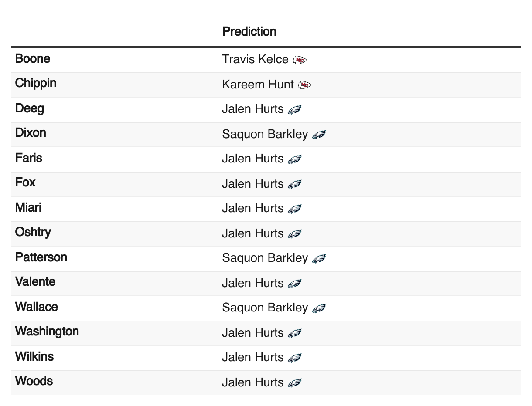
Task: Click the Eagles logo in Woods's row
Action: pos(295,383)
